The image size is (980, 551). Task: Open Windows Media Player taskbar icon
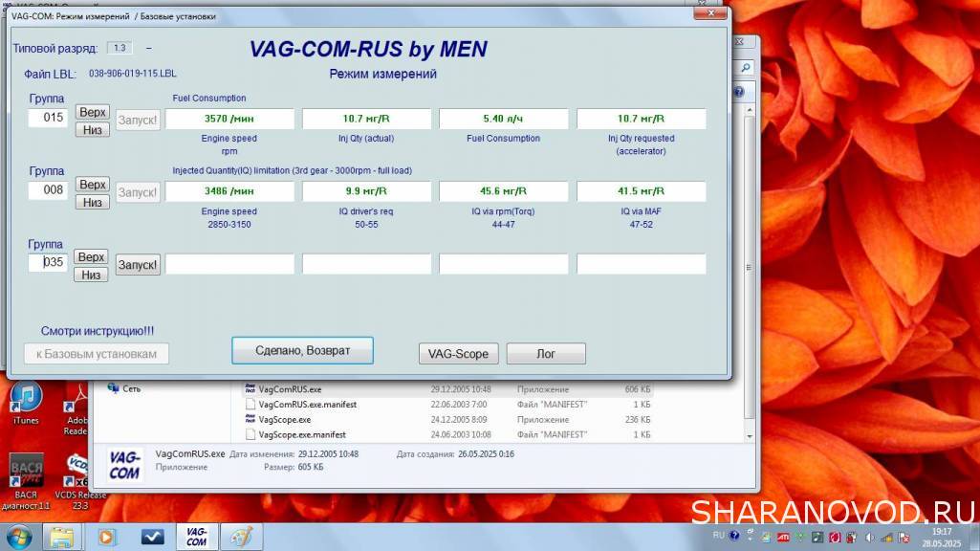pos(107,537)
